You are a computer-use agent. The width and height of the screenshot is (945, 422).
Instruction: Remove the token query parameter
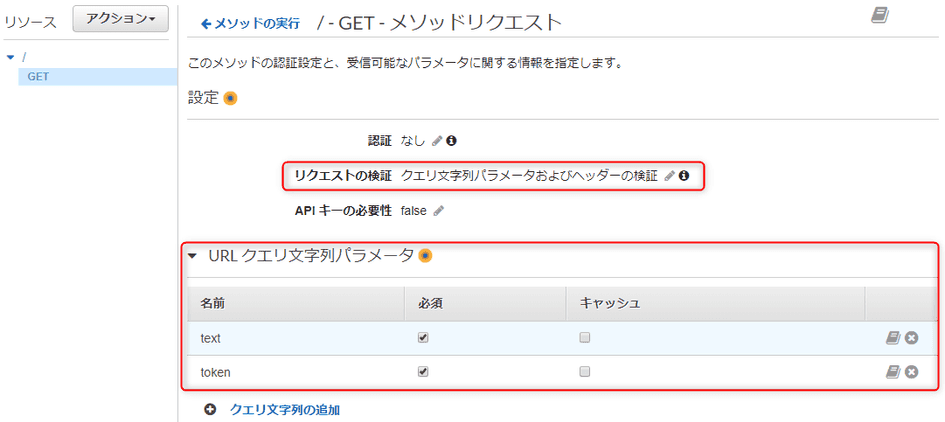pos(911,373)
